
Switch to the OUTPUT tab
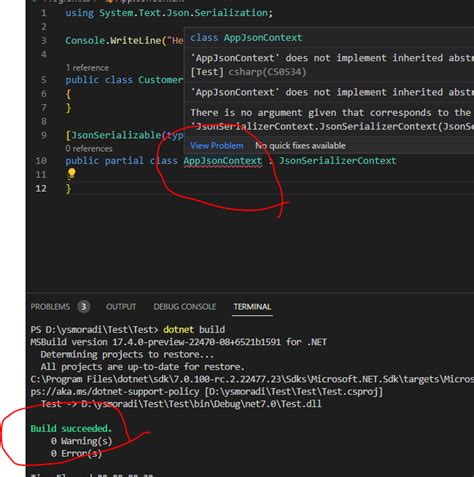click(x=121, y=307)
